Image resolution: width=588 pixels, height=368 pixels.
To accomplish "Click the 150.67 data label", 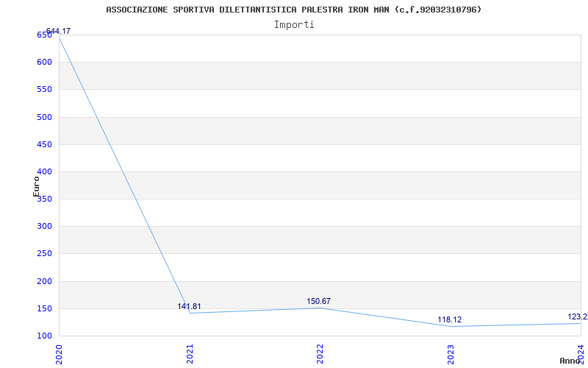I will point(319,301).
